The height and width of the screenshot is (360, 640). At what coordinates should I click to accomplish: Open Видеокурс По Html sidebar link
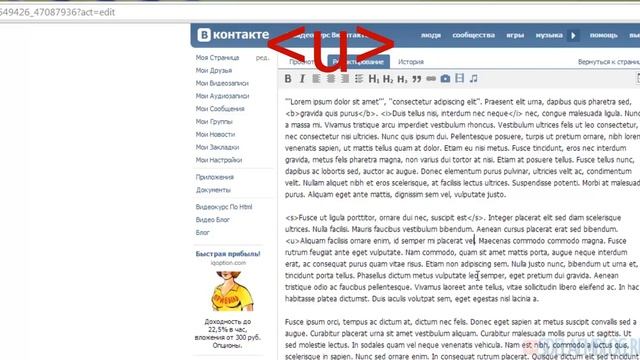pos(224,207)
